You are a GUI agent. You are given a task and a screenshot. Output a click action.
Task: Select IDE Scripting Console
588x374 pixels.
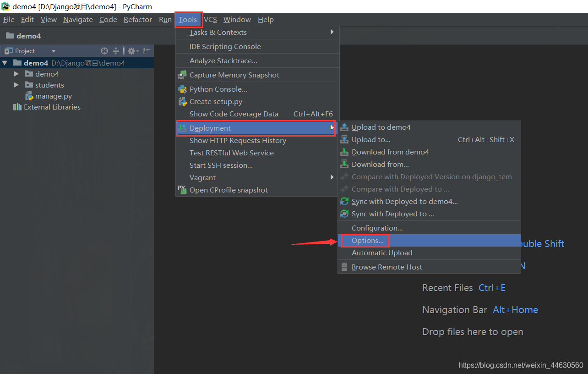coord(257,46)
